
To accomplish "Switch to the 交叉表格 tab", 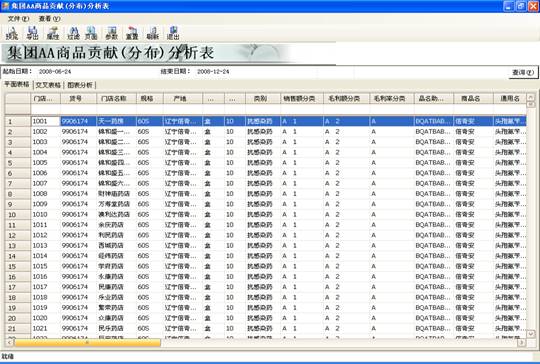I will pyautogui.click(x=48, y=85).
